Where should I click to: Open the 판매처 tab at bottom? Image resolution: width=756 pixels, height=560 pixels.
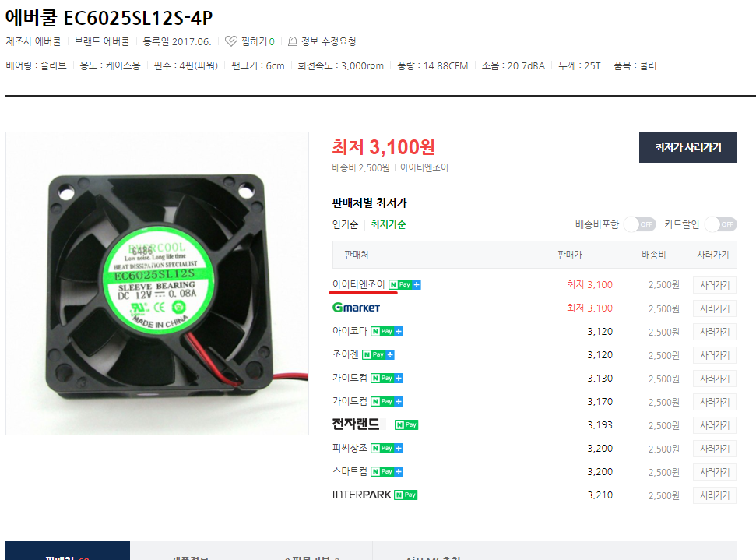pos(68,552)
